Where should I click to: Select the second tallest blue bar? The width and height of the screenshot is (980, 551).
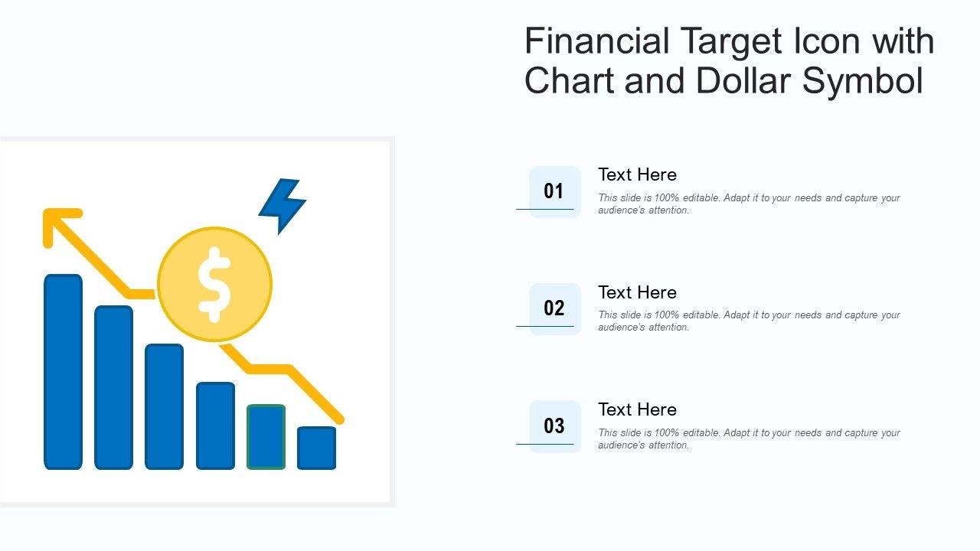(113, 387)
